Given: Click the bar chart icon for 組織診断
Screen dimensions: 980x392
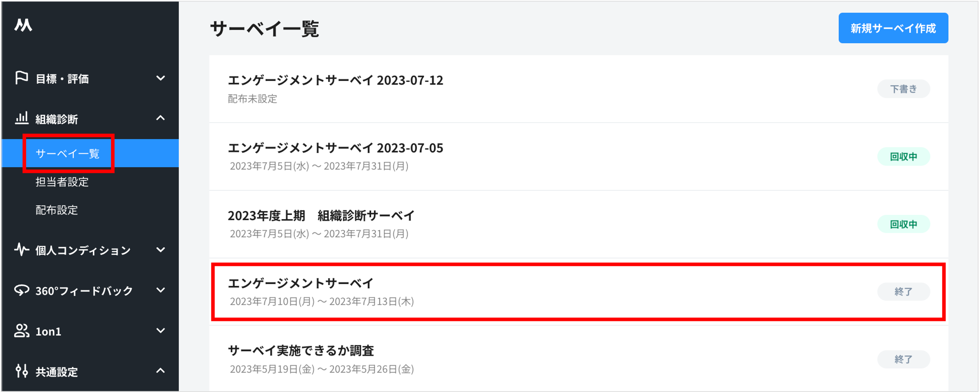Looking at the screenshot, I should [x=22, y=118].
